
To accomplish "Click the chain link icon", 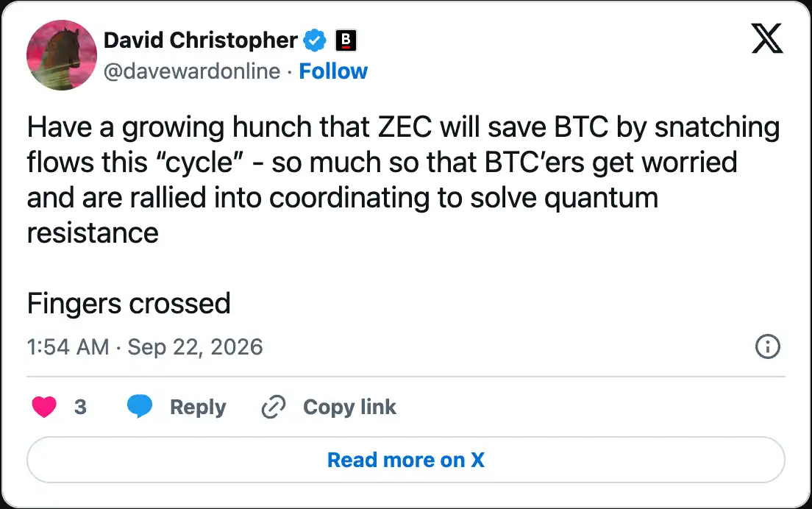I will [274, 407].
